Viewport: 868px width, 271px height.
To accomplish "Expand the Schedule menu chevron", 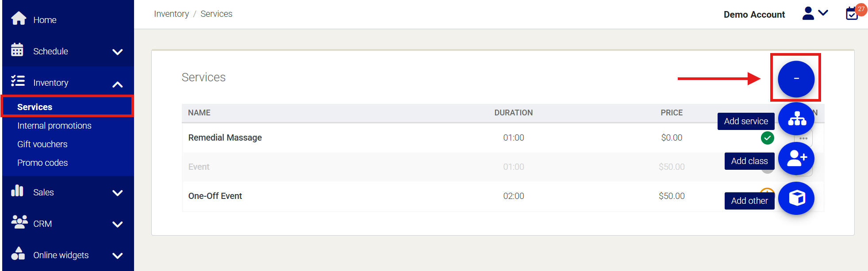I will click(117, 52).
